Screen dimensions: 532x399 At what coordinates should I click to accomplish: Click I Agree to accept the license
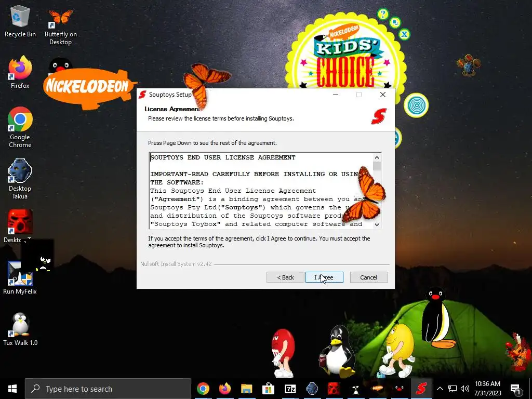click(324, 277)
